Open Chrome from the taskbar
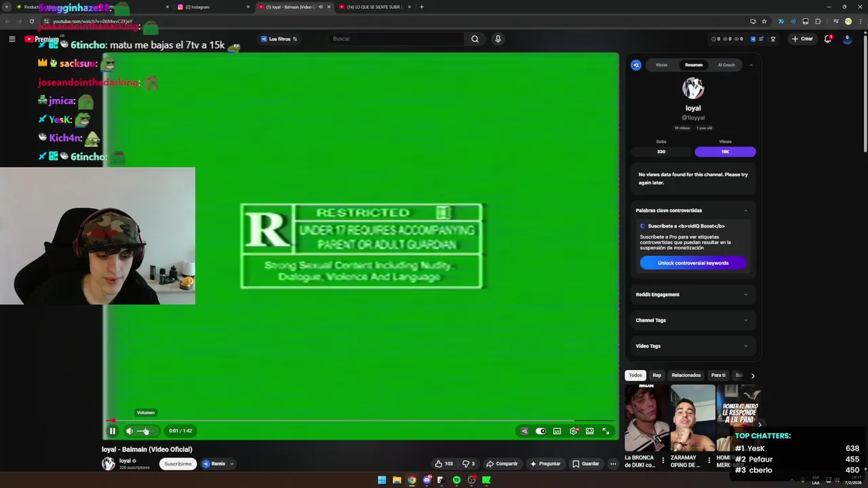The image size is (868, 488). pyautogui.click(x=412, y=480)
